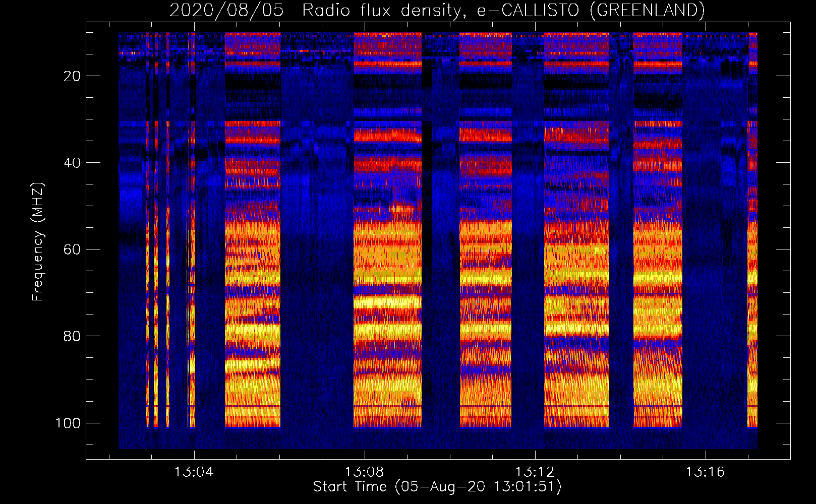This screenshot has height=504, width=816.
Task: Click the 80 MHz frequency tick label
Action: click(72, 336)
